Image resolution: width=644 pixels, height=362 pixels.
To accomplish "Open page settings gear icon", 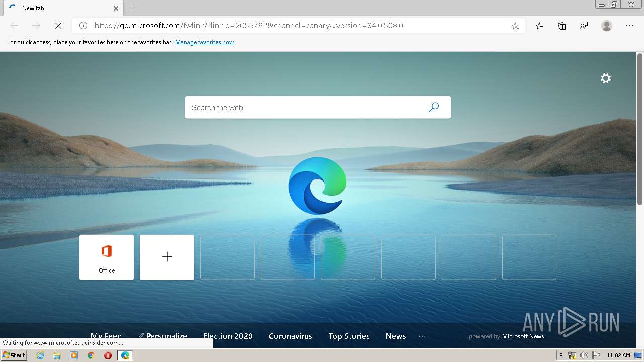I will pos(606,78).
